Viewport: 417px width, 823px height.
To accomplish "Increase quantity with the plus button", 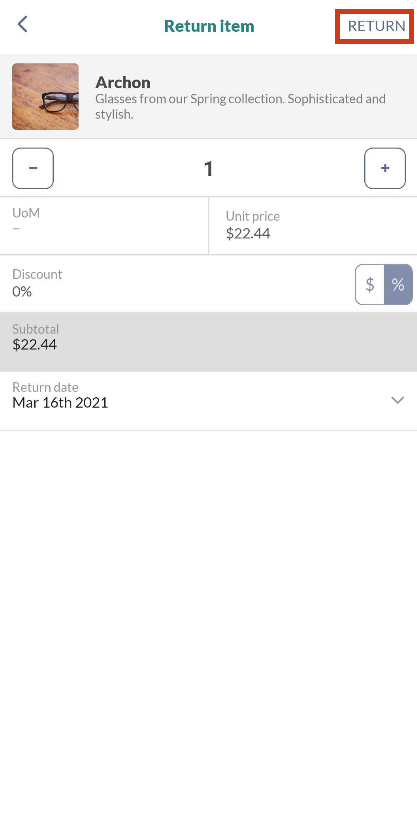I will point(385,168).
